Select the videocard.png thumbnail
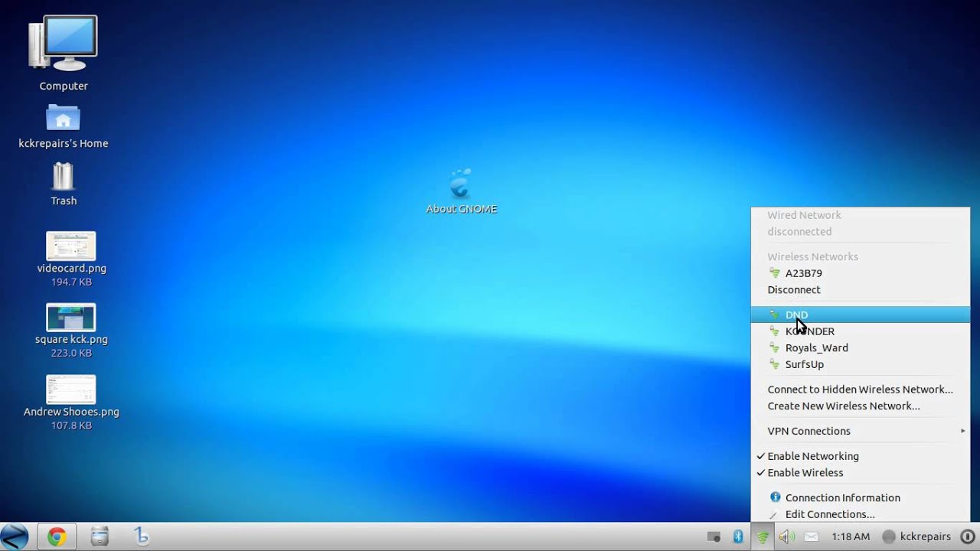980x551 pixels. tap(71, 246)
